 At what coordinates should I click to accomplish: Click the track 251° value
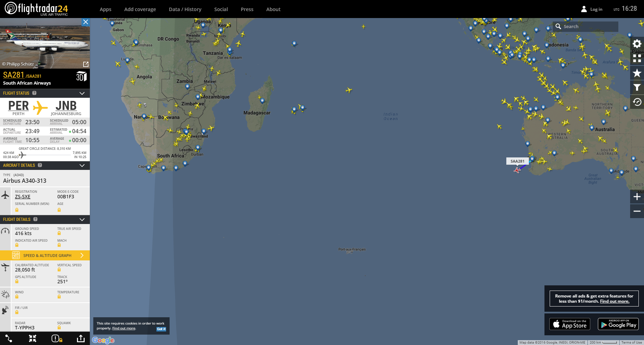coord(62,282)
